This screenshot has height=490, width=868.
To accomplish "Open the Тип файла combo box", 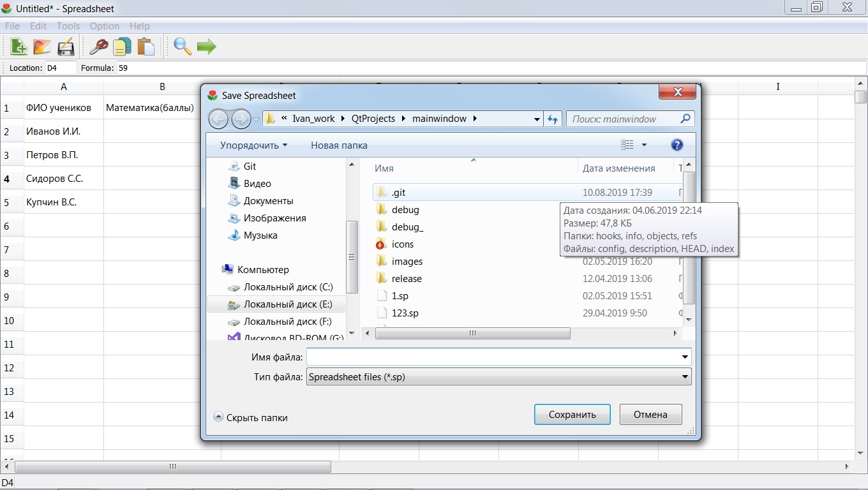I will click(x=499, y=376).
